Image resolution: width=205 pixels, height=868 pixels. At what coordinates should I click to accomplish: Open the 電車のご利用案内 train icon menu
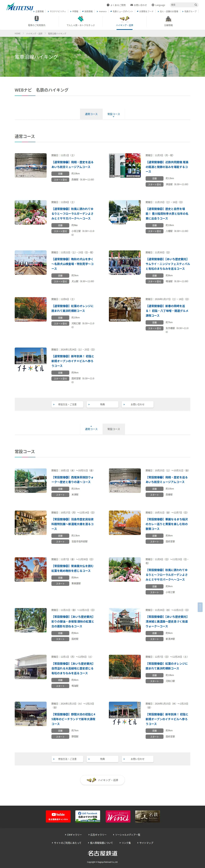(x=37, y=21)
